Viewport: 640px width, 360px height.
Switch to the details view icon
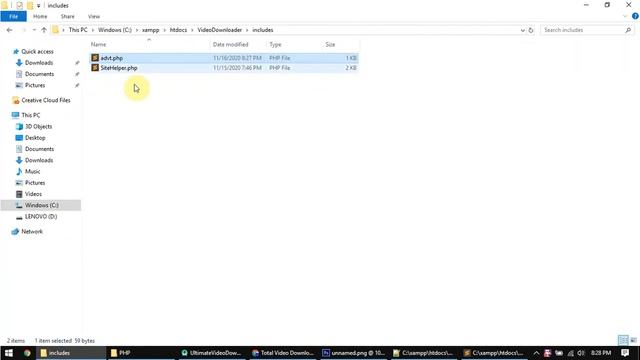pyautogui.click(x=623, y=340)
